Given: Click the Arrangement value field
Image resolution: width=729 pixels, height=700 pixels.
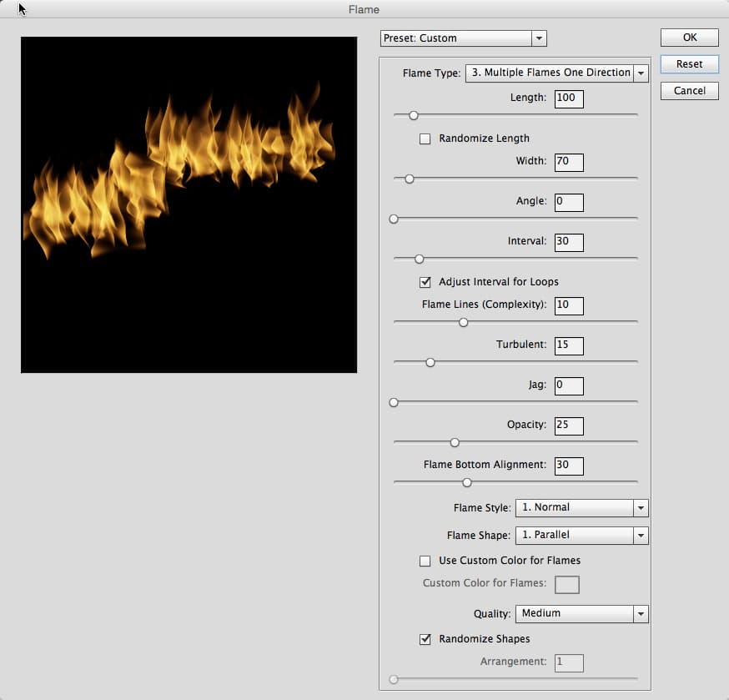Looking at the screenshot, I should point(569,662).
